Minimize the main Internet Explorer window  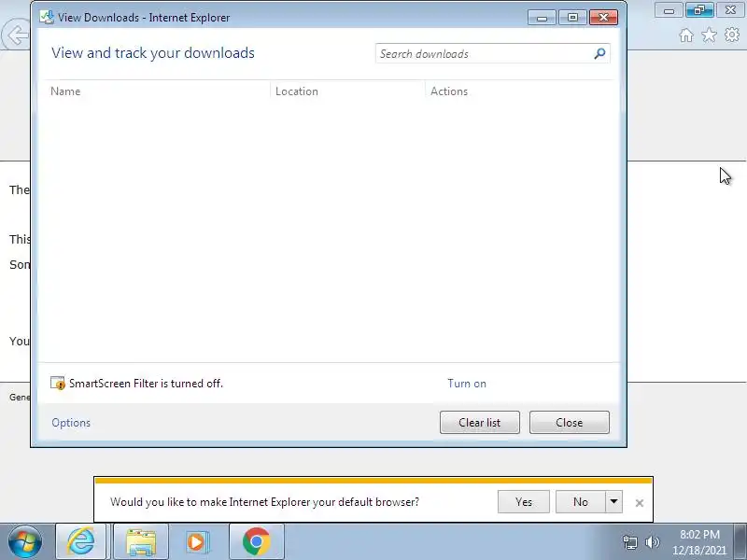pyautogui.click(x=669, y=10)
